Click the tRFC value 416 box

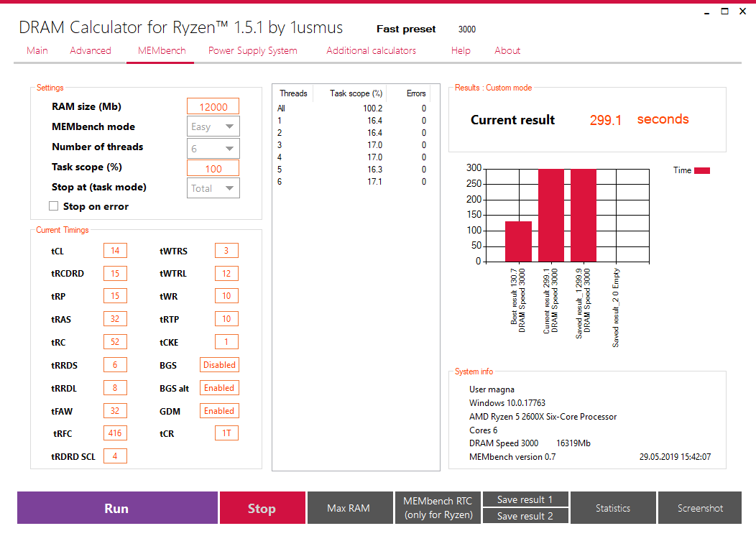point(115,433)
